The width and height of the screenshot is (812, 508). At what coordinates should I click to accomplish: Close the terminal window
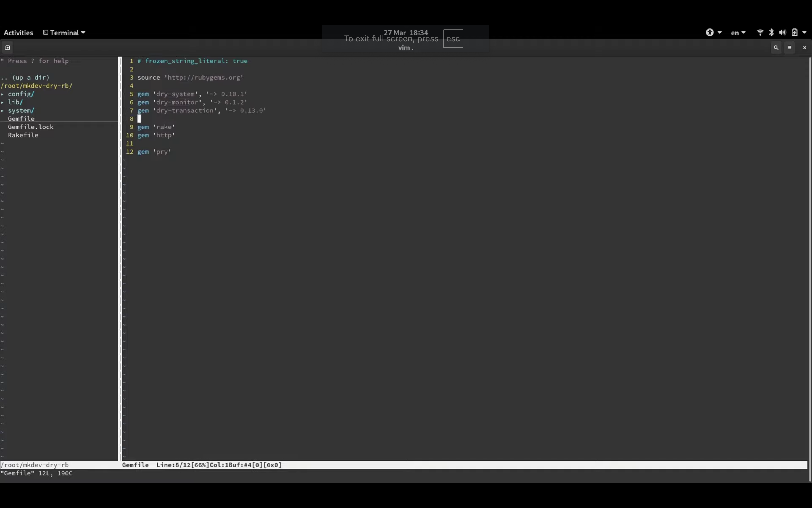(x=805, y=47)
